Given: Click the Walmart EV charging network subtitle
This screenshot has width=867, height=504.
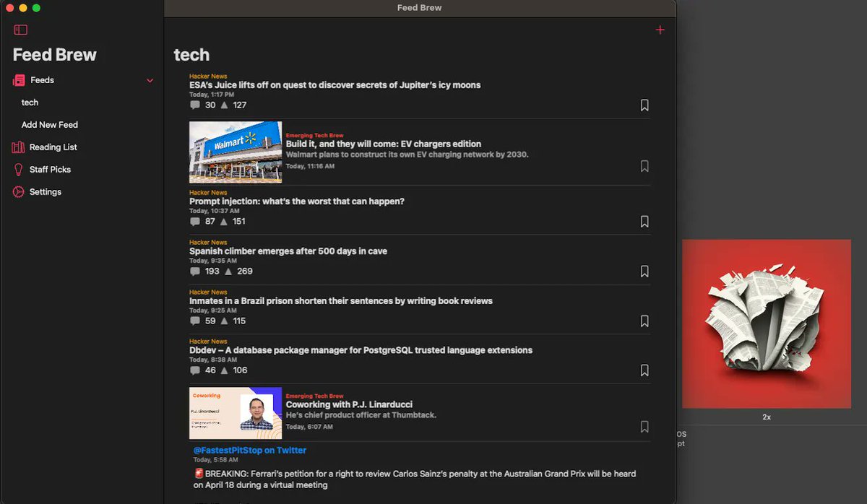Looking at the screenshot, I should pos(407,155).
